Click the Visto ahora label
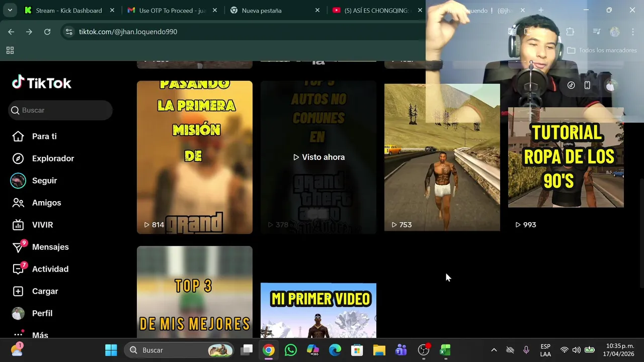Viewport: 644px width, 362px height. pyautogui.click(x=319, y=157)
